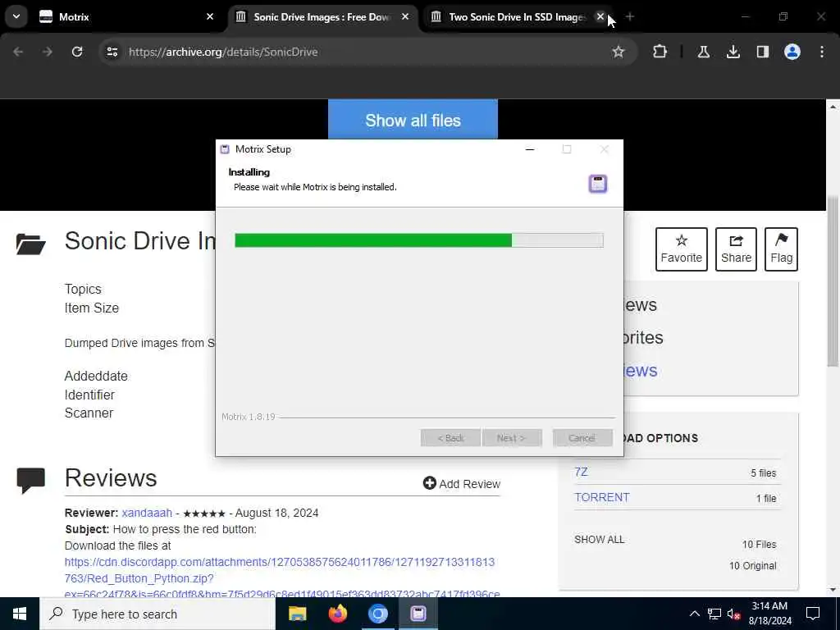Switch to Sonic Drive Images tab

click(322, 16)
